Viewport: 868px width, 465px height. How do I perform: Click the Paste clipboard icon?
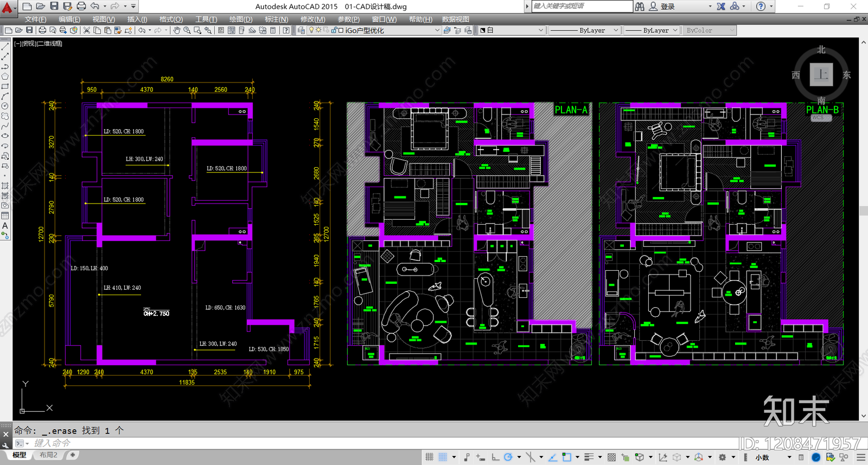coord(107,30)
